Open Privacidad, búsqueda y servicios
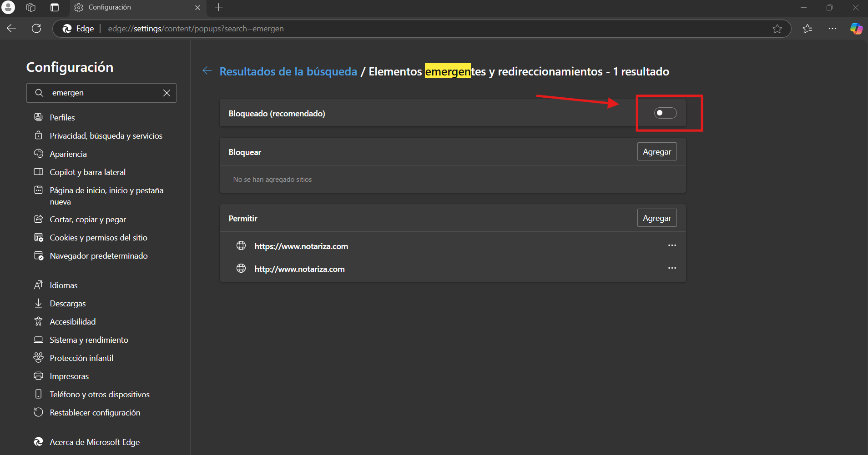This screenshot has width=868, height=455. pos(106,135)
